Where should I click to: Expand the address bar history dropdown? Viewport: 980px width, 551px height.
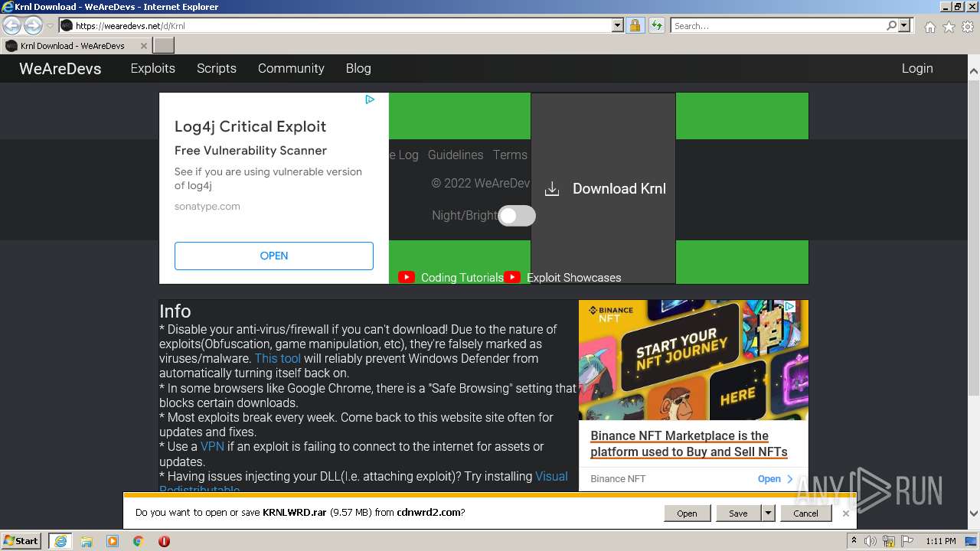pos(618,25)
